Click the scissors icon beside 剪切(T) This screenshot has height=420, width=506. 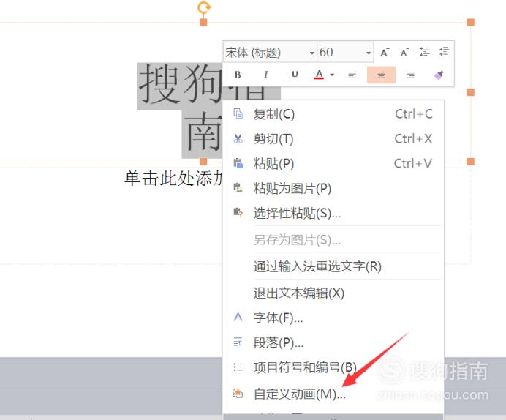238,138
